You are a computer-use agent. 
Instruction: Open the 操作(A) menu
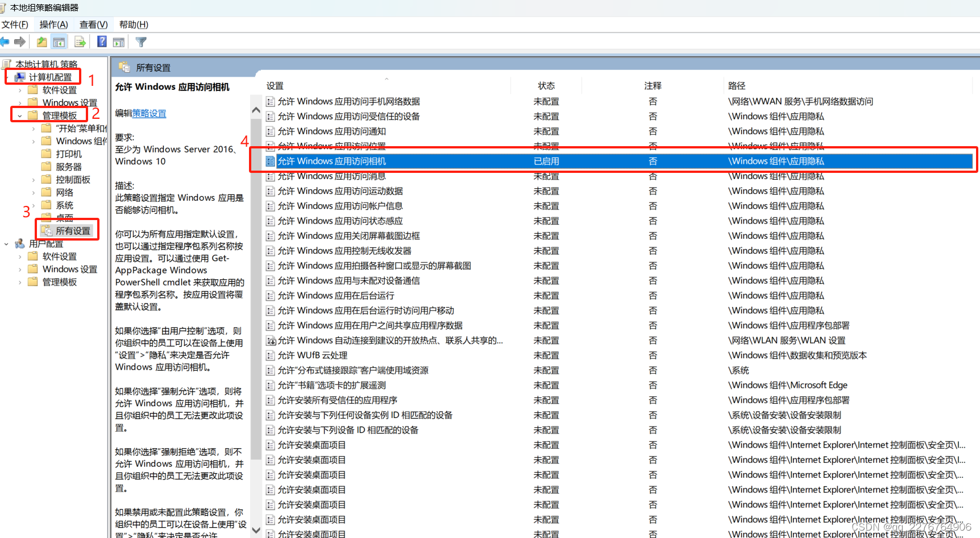[x=53, y=24]
